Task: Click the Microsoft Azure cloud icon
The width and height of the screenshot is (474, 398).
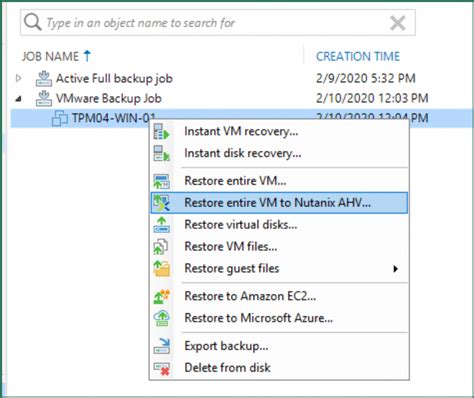Action: tap(161, 318)
